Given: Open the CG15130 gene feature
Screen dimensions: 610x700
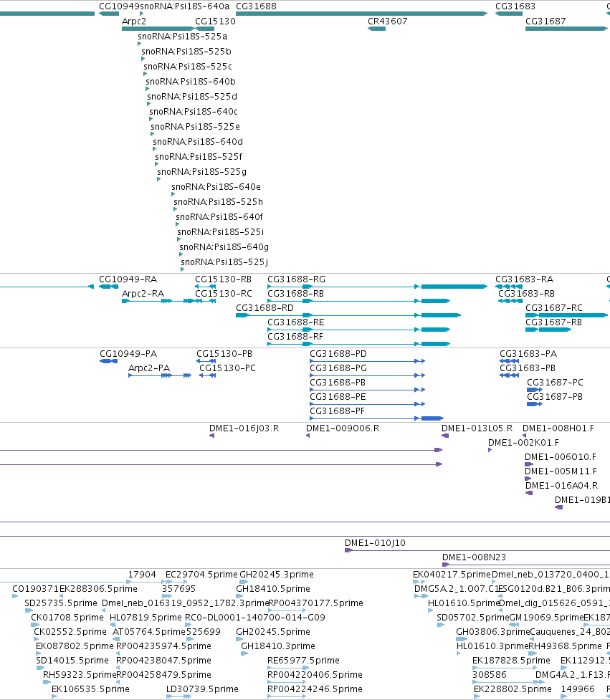Looking at the screenshot, I should coord(205,29).
